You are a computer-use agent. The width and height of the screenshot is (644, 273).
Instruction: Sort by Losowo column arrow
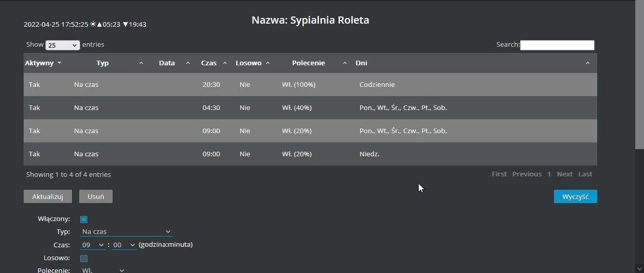[x=267, y=63]
